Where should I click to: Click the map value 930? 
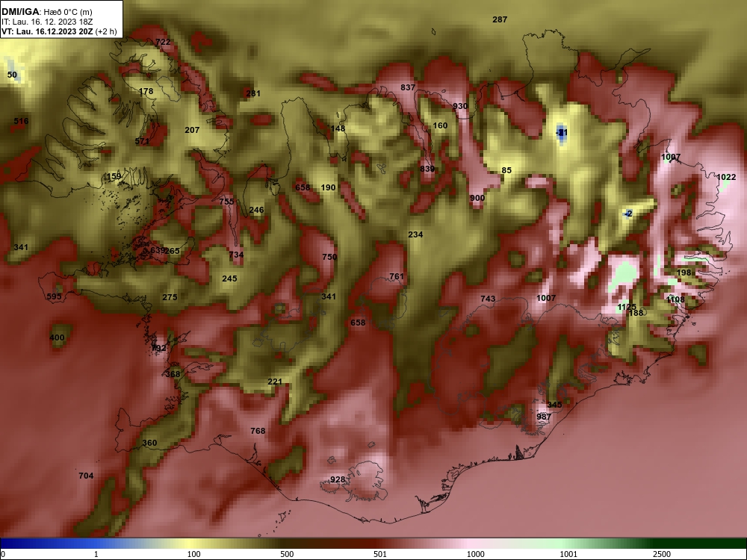(x=460, y=106)
